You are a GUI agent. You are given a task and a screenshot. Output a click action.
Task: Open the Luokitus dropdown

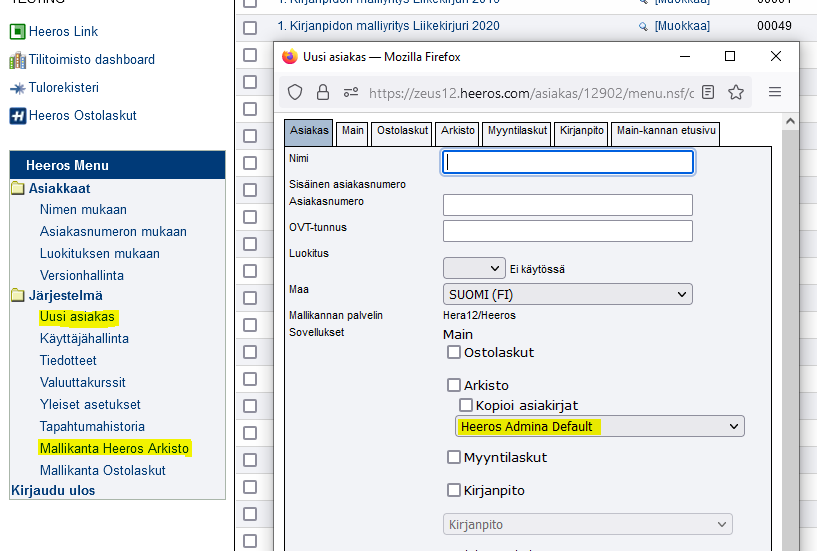(474, 268)
